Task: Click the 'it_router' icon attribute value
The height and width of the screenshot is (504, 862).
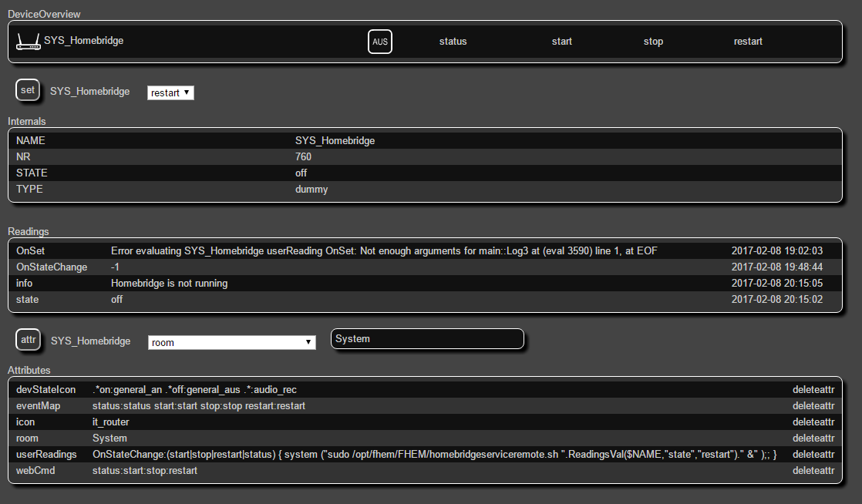Action: point(110,422)
